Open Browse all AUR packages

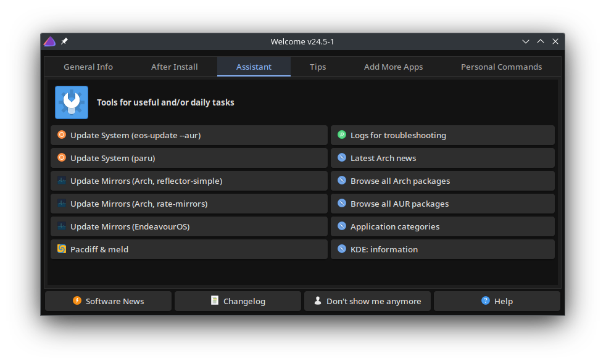pyautogui.click(x=442, y=204)
